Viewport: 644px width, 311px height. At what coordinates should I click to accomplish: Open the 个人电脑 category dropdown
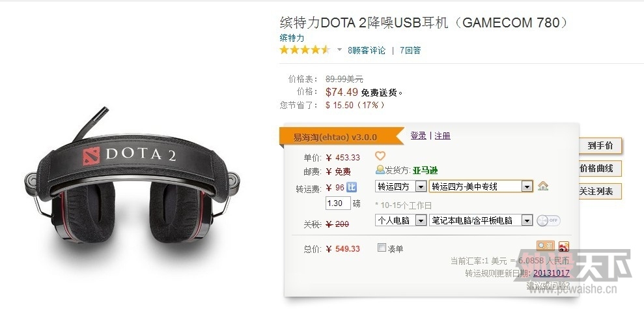[400, 220]
